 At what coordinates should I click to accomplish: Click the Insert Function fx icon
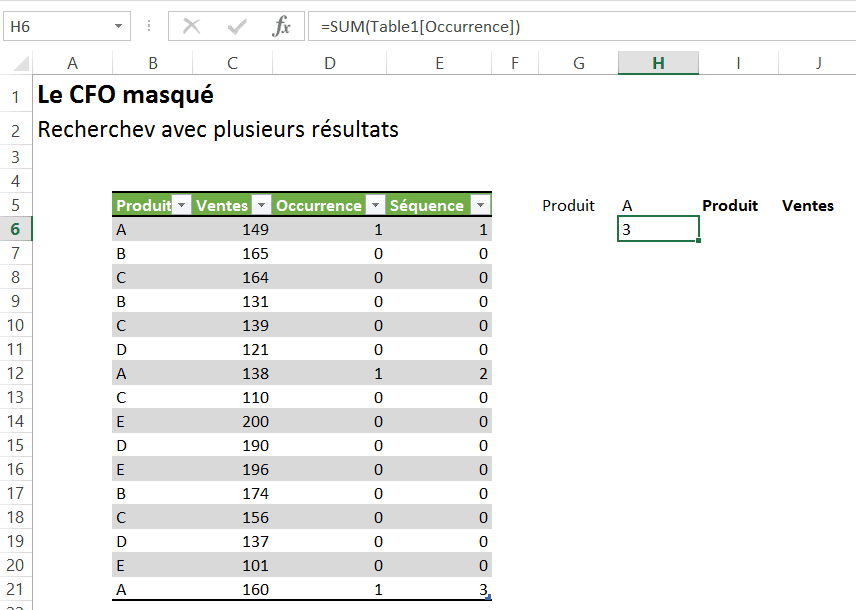(282, 27)
